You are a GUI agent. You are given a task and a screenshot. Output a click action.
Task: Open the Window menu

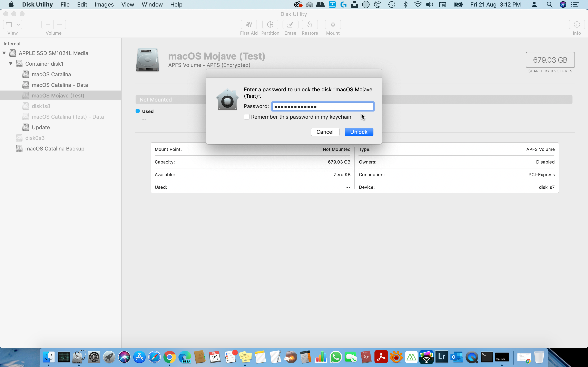(152, 4)
